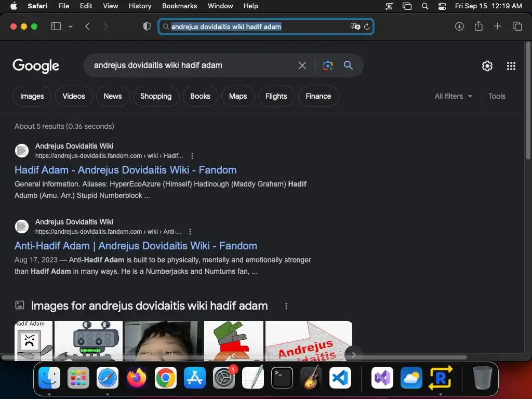Select the Safari address bar field
Screen dimensions: 532x399
click(266, 26)
